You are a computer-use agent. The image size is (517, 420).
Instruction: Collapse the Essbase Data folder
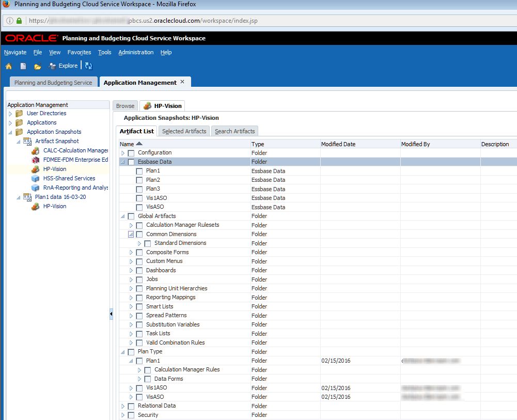pos(123,162)
